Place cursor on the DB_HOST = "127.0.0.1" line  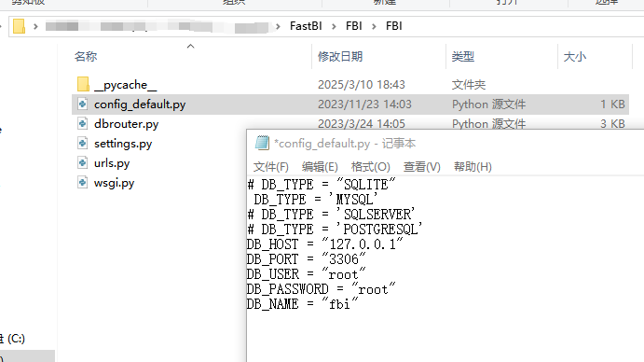coord(325,244)
